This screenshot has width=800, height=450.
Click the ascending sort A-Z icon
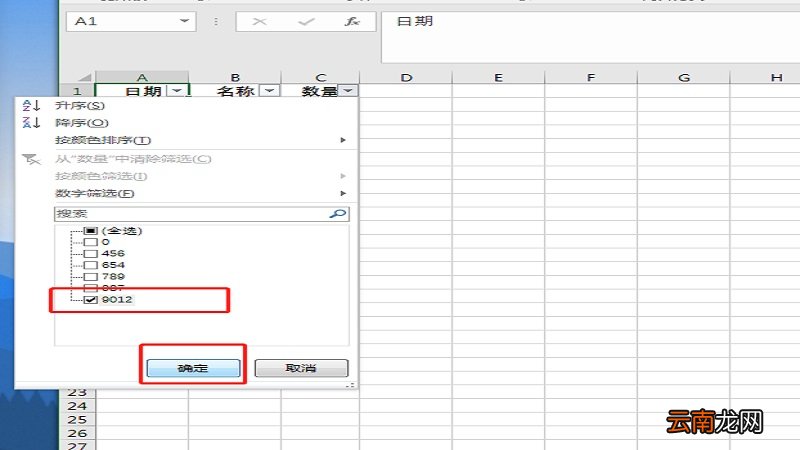(31, 106)
